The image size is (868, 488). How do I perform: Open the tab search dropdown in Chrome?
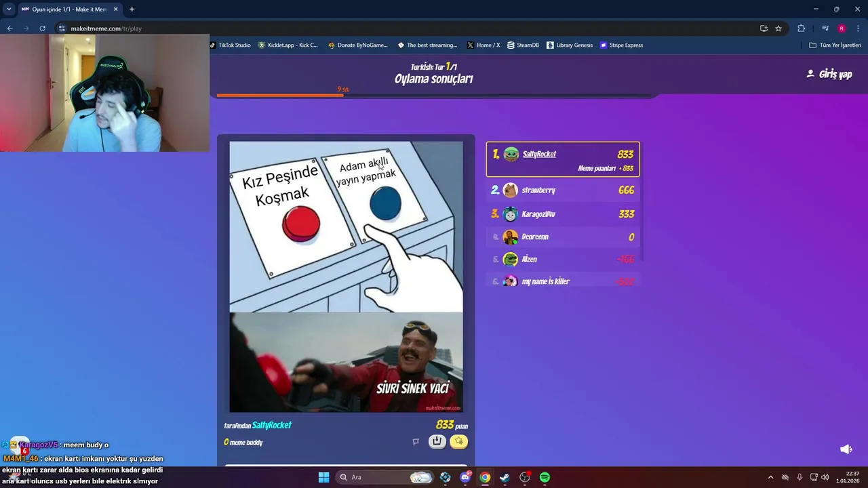[9, 9]
